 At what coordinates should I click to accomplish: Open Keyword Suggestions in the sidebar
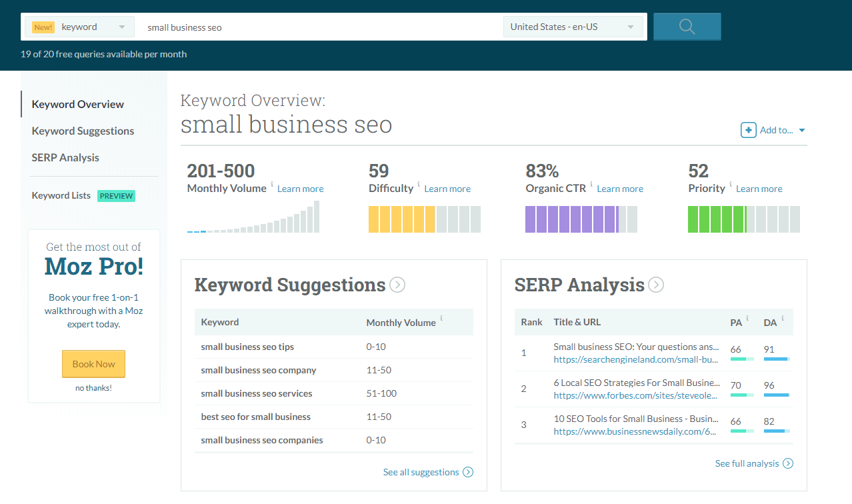[83, 131]
